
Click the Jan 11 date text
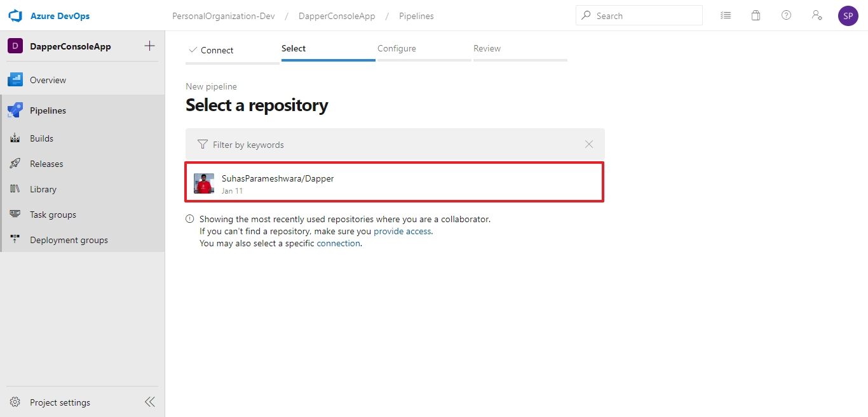point(232,190)
